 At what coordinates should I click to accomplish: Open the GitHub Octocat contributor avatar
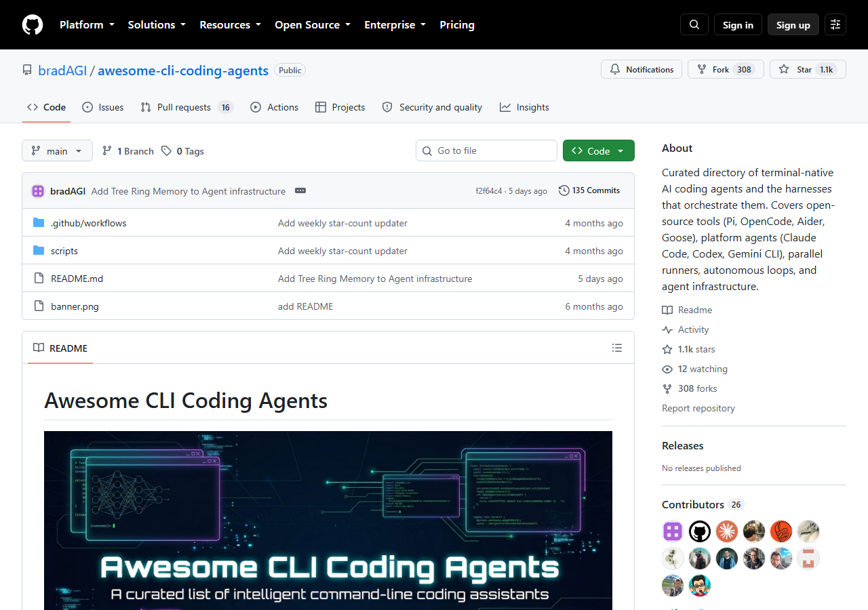700,531
